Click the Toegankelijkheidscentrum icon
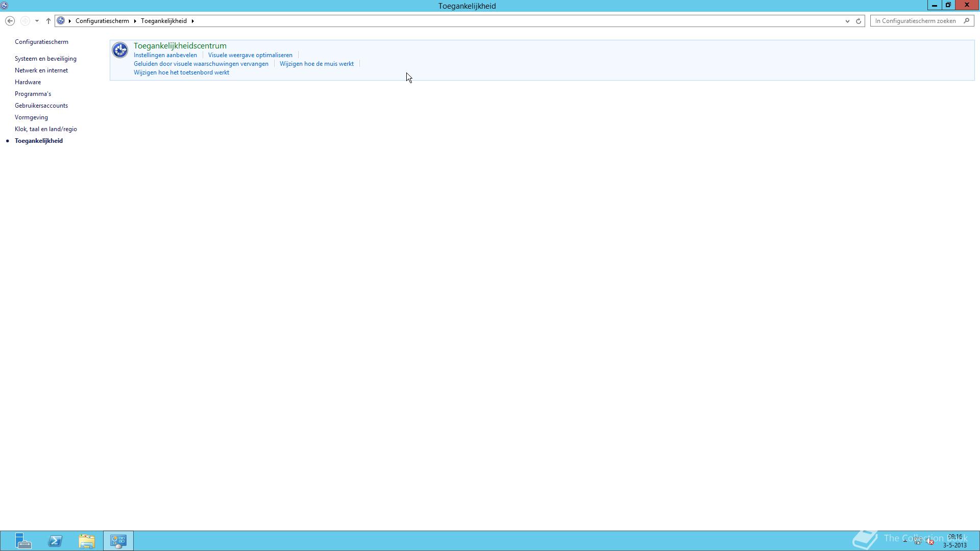The width and height of the screenshot is (980, 551). click(x=120, y=50)
